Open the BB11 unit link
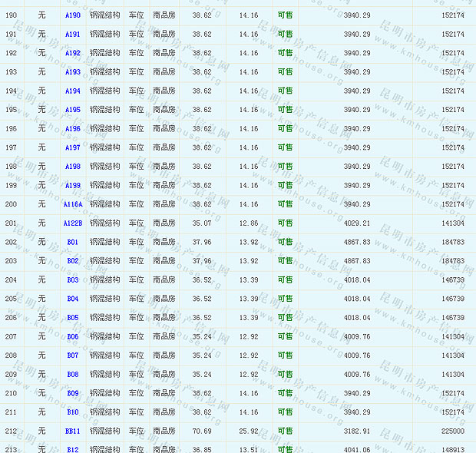Screen dimensions: 476x453 click(73, 431)
